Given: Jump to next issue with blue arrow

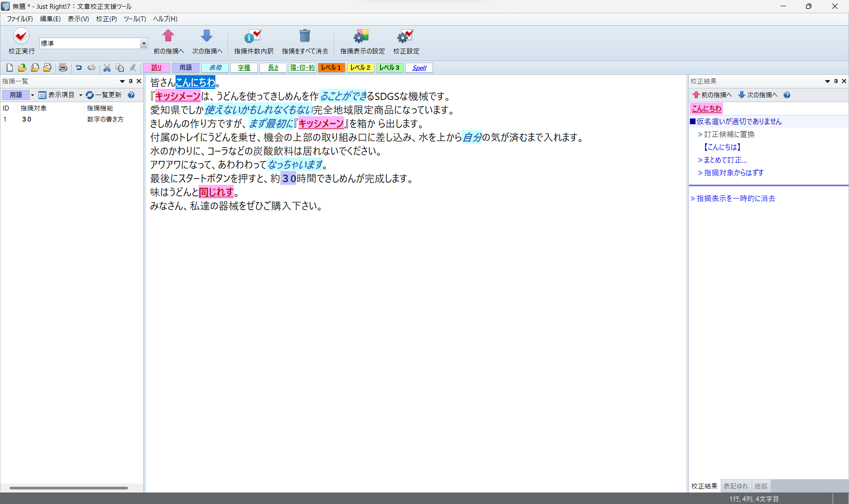Looking at the screenshot, I should (207, 36).
